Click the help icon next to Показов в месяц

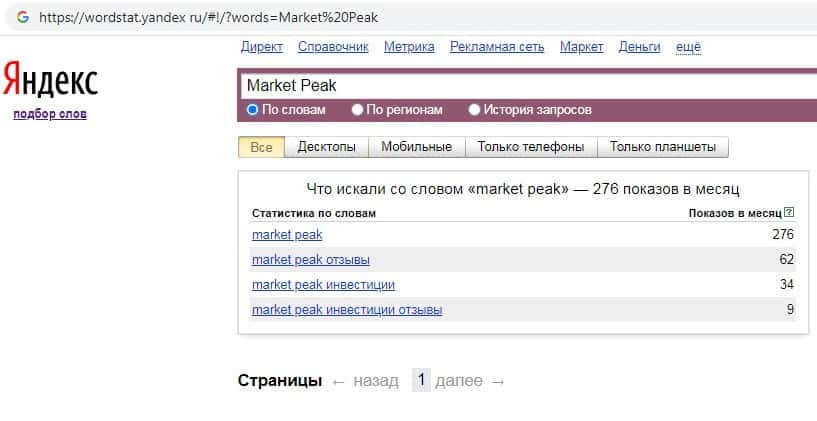pyautogui.click(x=789, y=212)
